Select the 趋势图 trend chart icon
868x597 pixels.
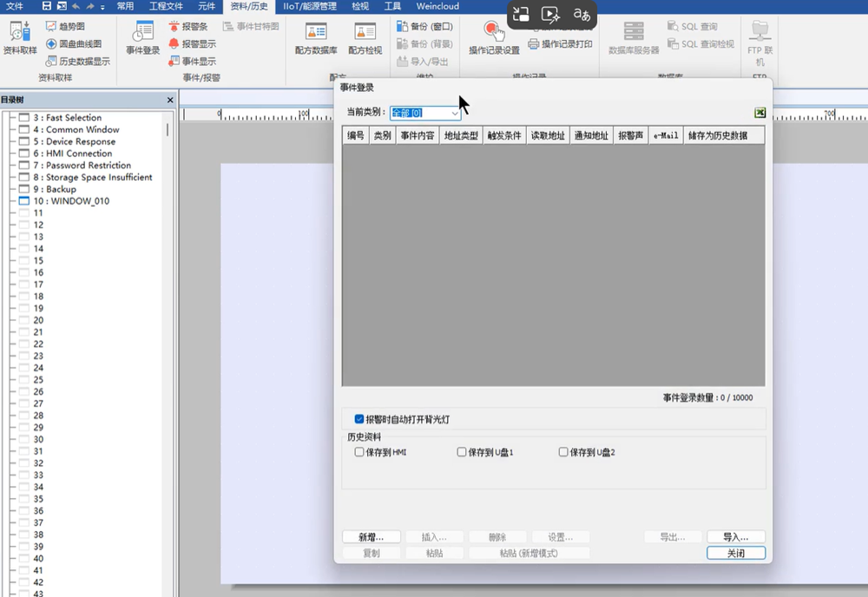coord(51,27)
